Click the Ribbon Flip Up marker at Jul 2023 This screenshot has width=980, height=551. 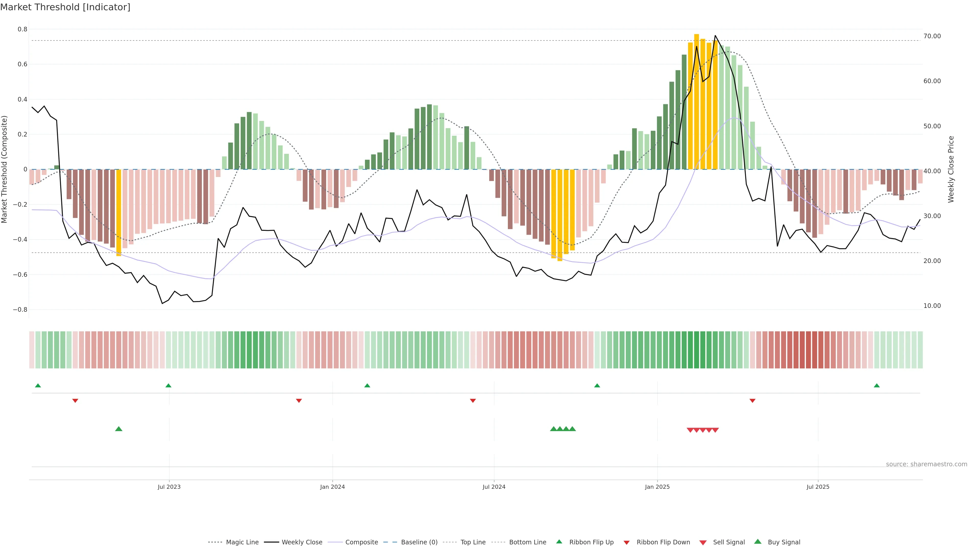(168, 386)
